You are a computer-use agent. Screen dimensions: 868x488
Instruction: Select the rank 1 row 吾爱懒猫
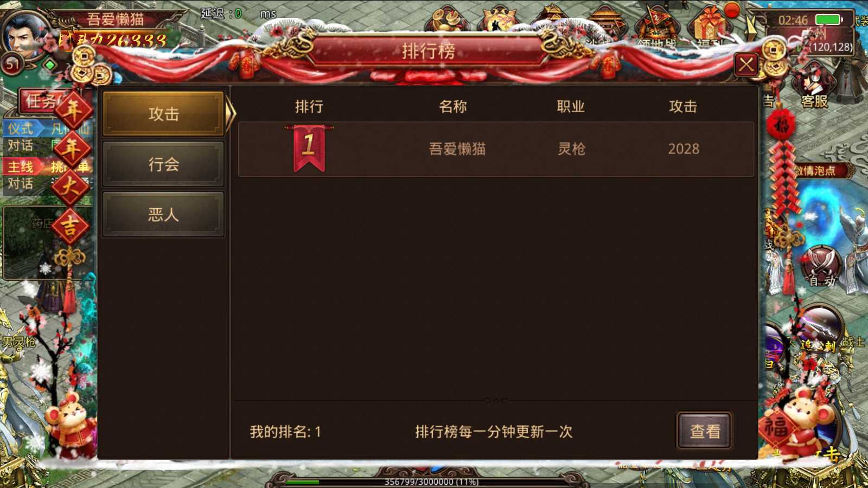coord(496,149)
